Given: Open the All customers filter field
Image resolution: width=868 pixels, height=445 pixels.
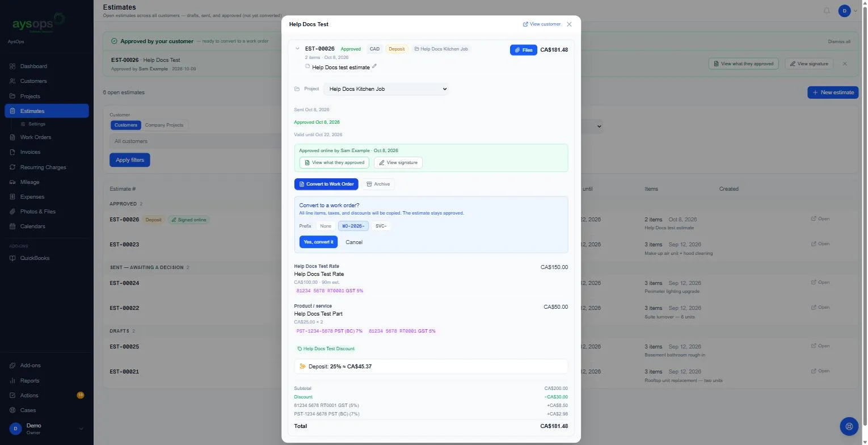Looking at the screenshot, I should 195,141.
